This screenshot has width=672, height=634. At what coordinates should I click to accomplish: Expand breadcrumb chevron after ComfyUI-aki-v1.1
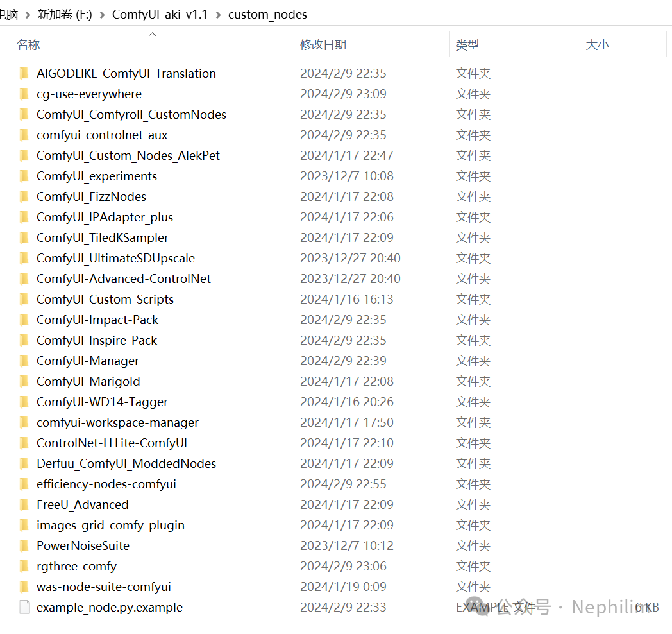click(x=219, y=15)
